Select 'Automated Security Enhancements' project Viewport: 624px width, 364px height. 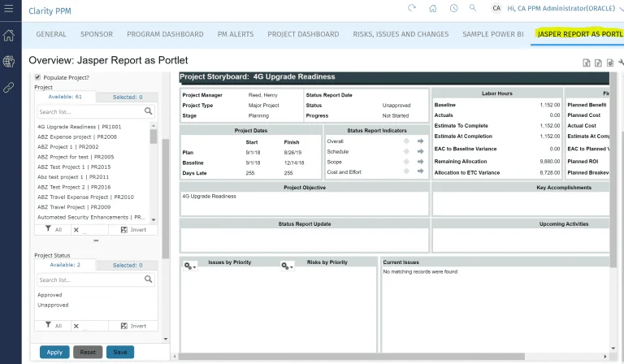coord(91,217)
